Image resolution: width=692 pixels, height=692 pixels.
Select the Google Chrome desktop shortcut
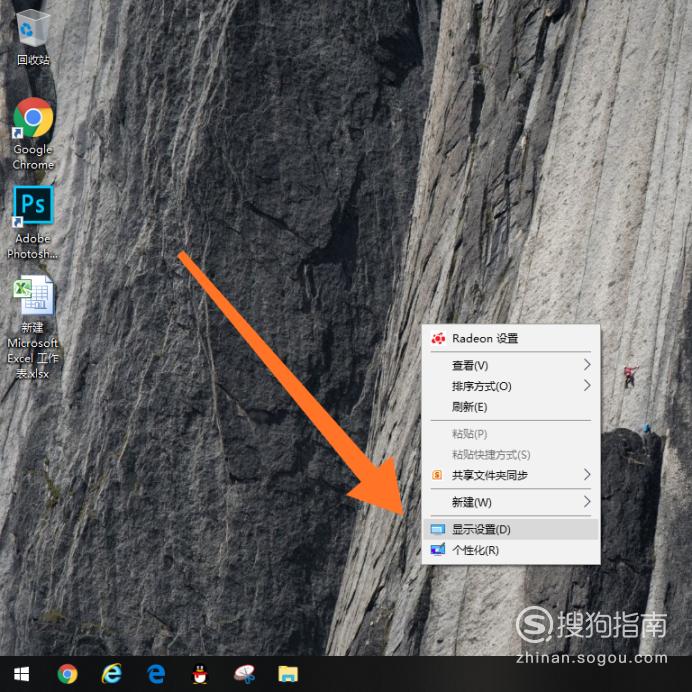(x=33, y=134)
